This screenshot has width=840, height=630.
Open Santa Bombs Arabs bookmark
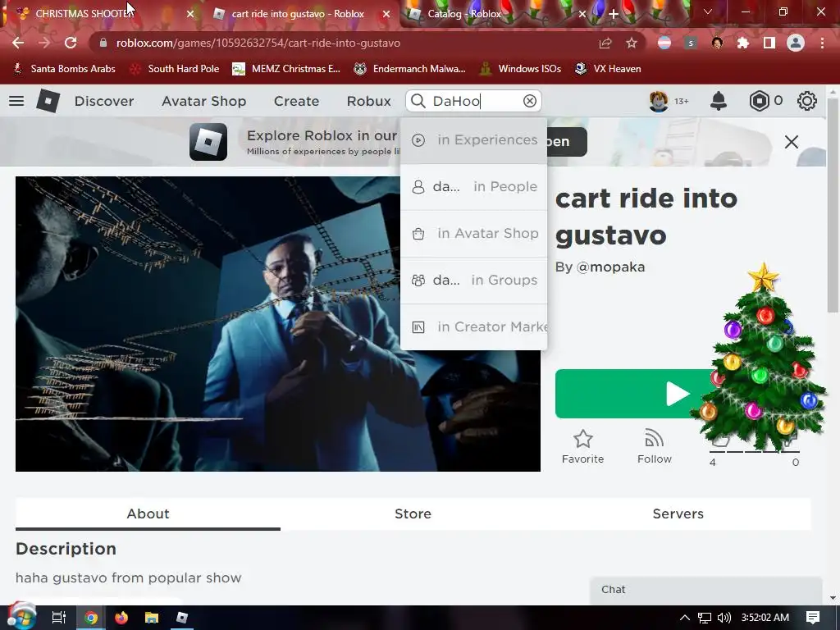tap(64, 69)
